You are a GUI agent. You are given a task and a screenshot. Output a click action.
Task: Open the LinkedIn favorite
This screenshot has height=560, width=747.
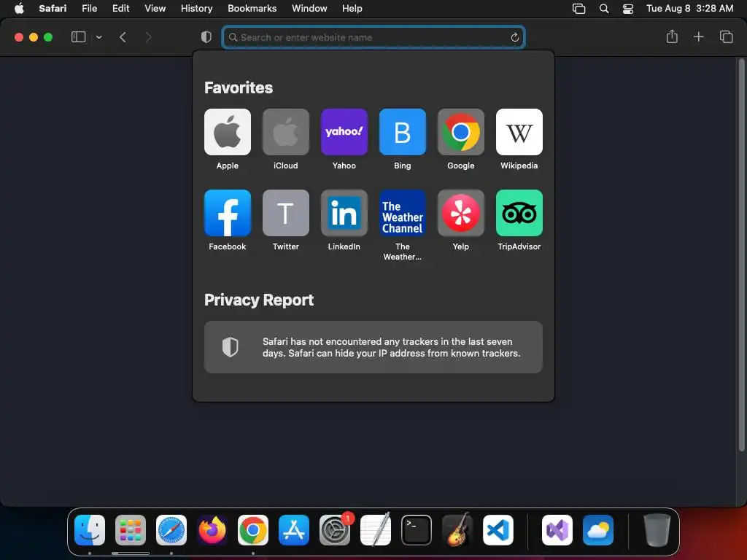pyautogui.click(x=344, y=213)
